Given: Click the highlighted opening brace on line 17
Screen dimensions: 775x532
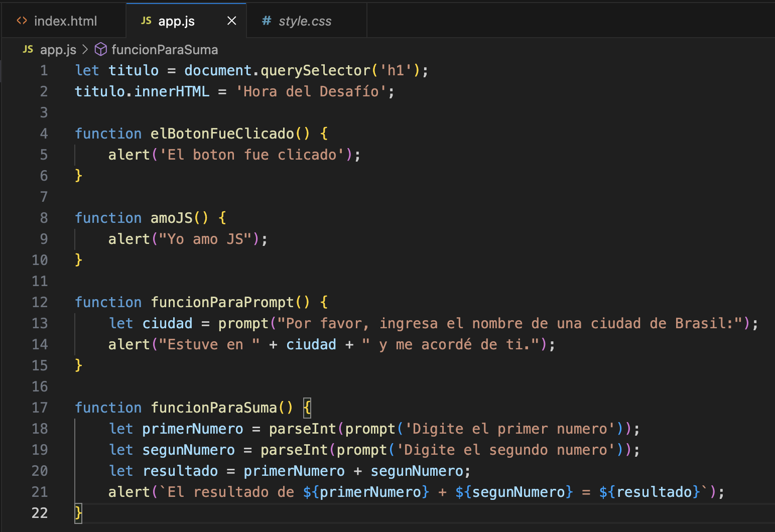Looking at the screenshot, I should [307, 408].
